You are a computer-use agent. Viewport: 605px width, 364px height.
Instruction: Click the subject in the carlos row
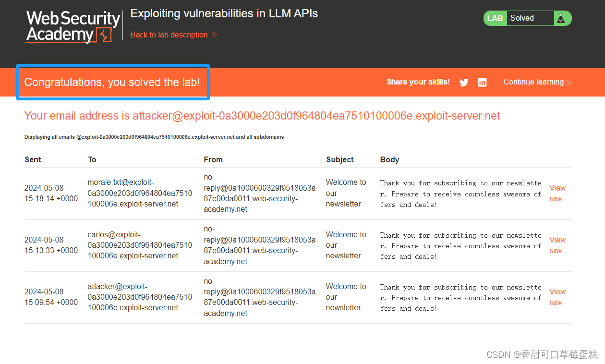tap(346, 245)
